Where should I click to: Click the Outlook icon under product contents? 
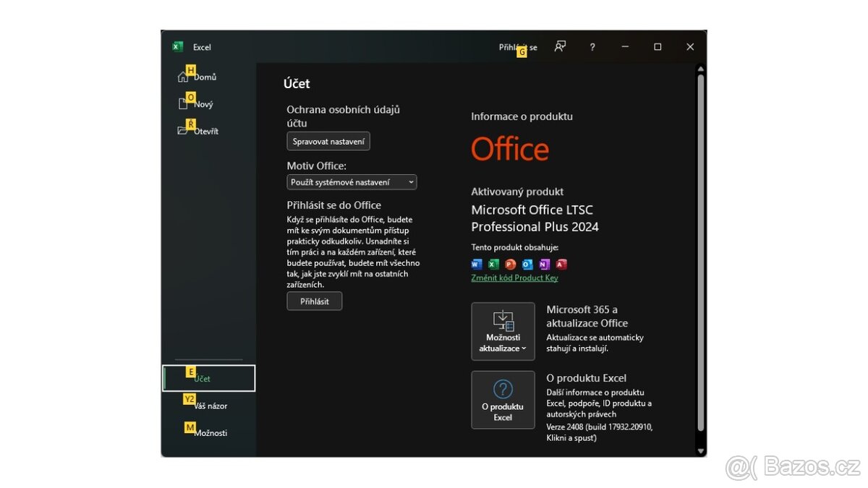click(x=527, y=264)
